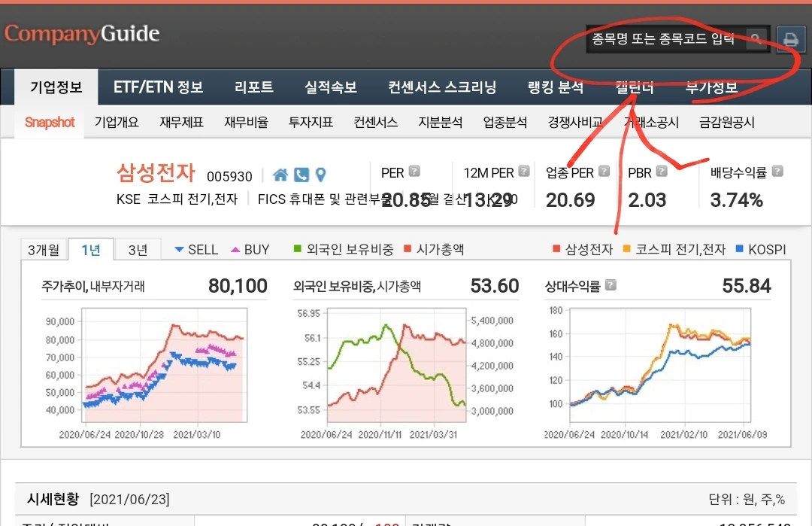
Task: Click the green 외국인 보유비중 legend swatch
Action: [x=297, y=249]
